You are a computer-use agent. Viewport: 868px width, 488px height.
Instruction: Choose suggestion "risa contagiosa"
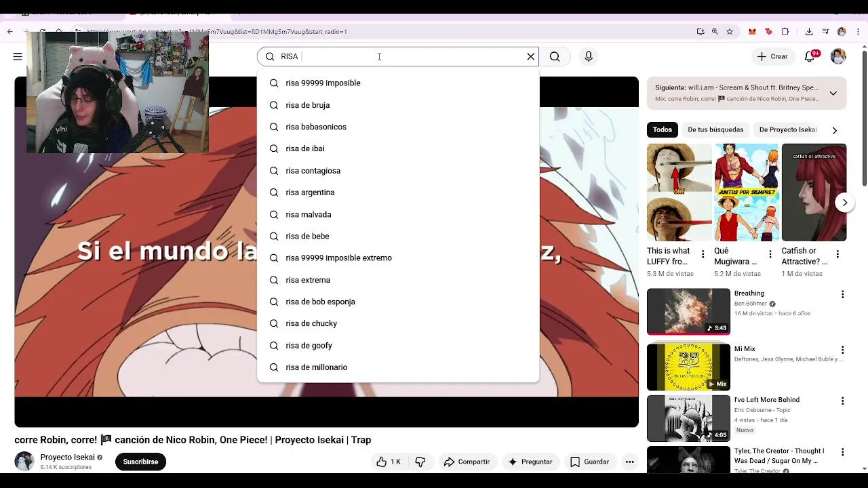398,171
